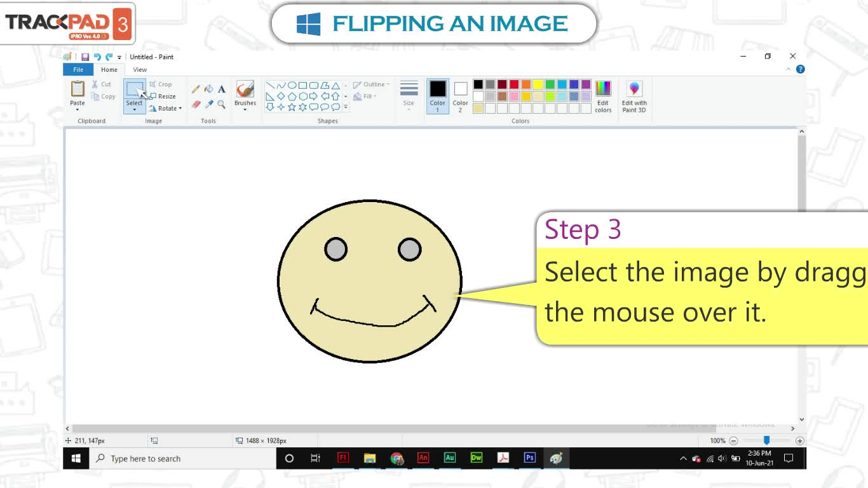The width and height of the screenshot is (868, 488).
Task: Open the Select dropdown arrow
Action: pyautogui.click(x=135, y=109)
